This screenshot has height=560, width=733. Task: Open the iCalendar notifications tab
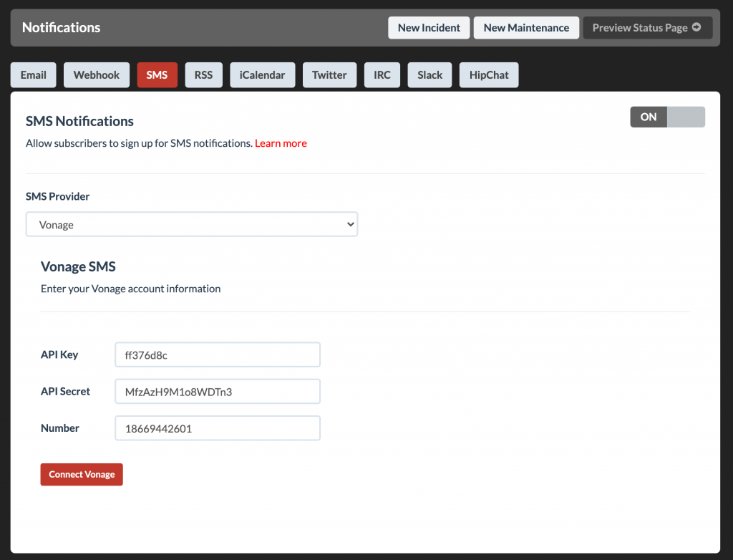tap(262, 74)
